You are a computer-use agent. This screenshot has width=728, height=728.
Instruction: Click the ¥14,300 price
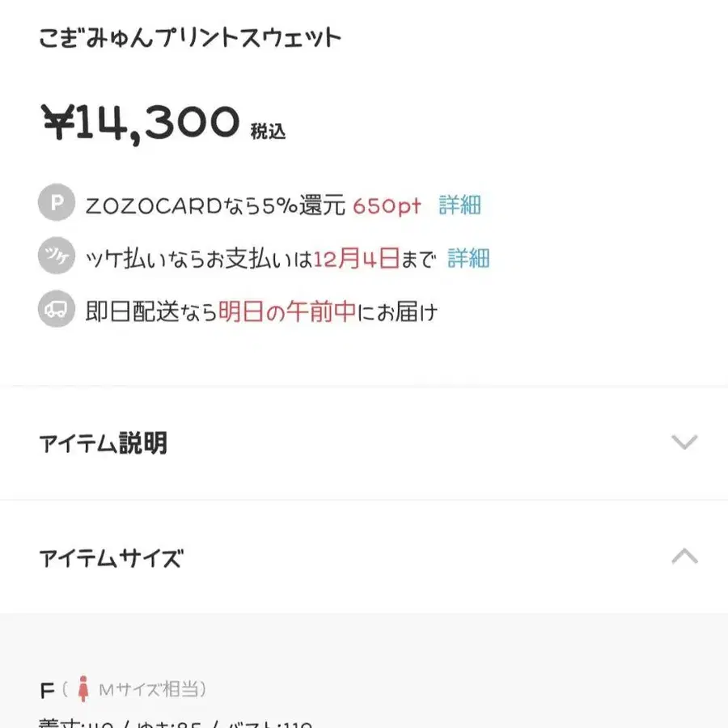[x=142, y=123]
